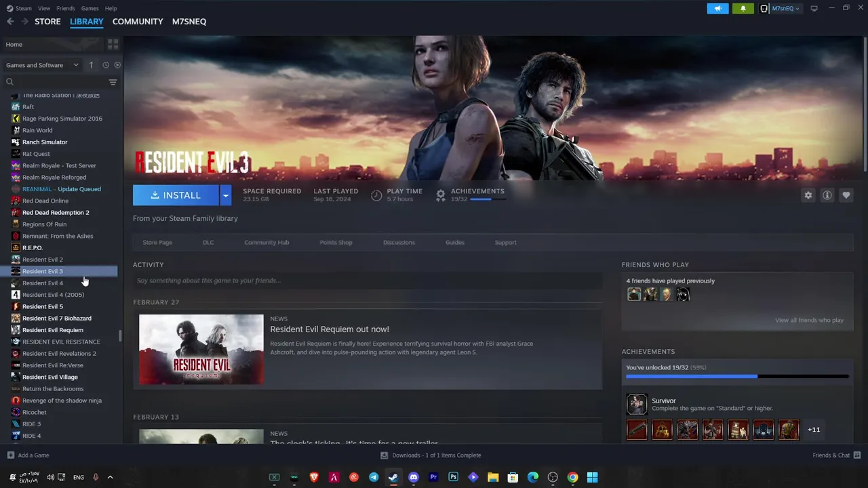
Task: Open the Discussions link
Action: click(x=399, y=242)
